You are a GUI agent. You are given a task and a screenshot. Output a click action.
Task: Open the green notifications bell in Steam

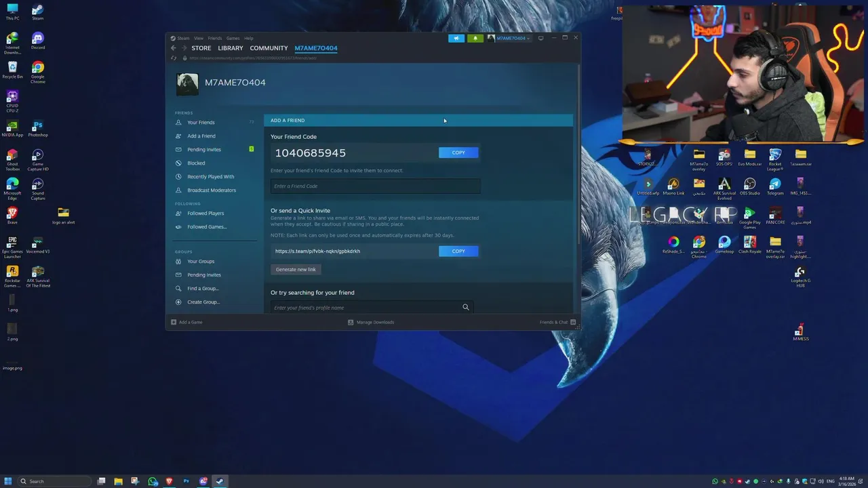(475, 38)
